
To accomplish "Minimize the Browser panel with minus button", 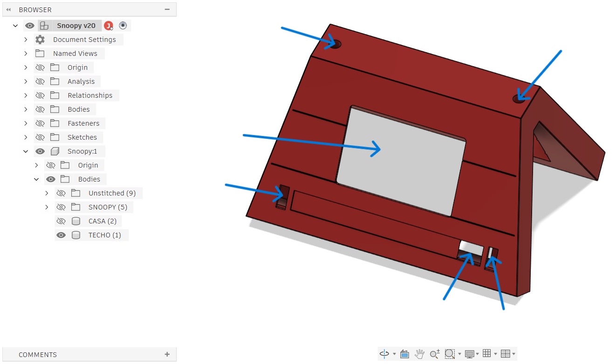I will pyautogui.click(x=167, y=9).
